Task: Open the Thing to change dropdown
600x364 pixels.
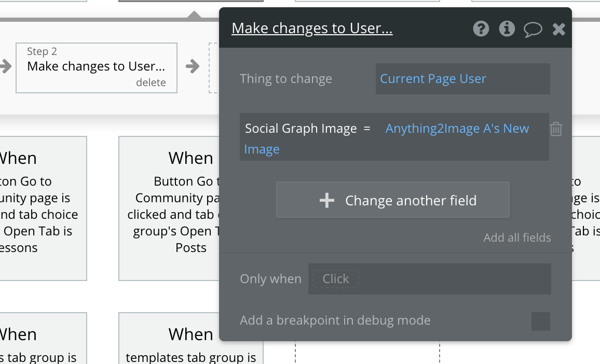Action: point(462,79)
